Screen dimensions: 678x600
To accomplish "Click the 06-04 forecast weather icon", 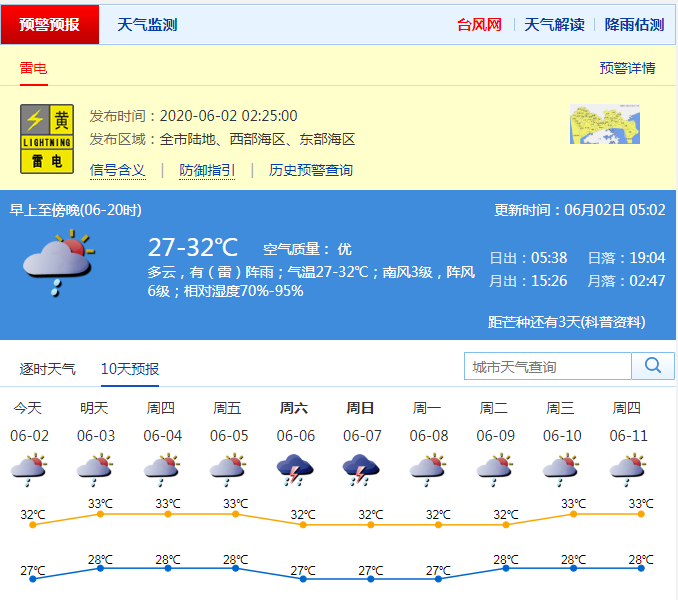I will point(162,469).
